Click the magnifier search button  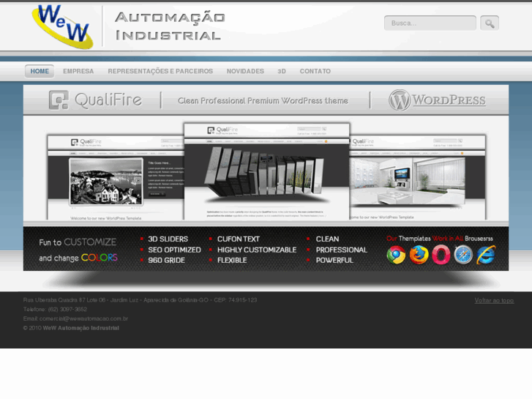click(490, 23)
